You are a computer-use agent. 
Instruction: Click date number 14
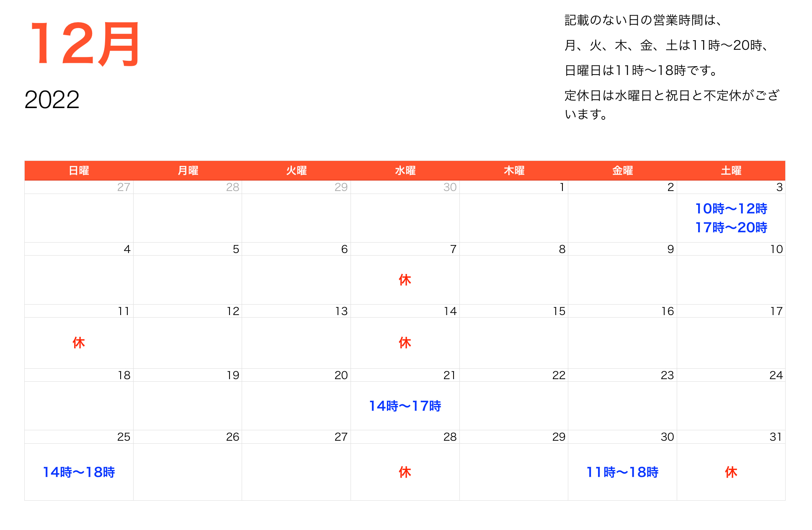pyautogui.click(x=450, y=311)
